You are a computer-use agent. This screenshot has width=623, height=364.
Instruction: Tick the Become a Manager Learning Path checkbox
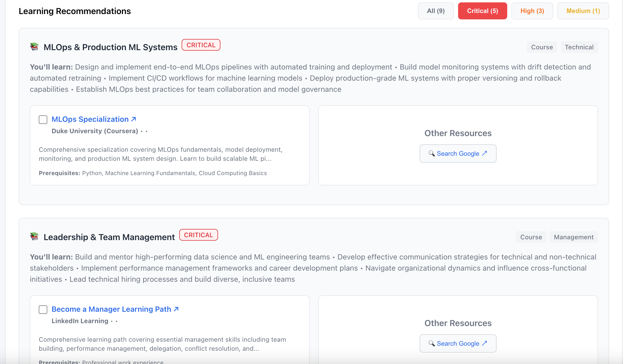(x=43, y=310)
